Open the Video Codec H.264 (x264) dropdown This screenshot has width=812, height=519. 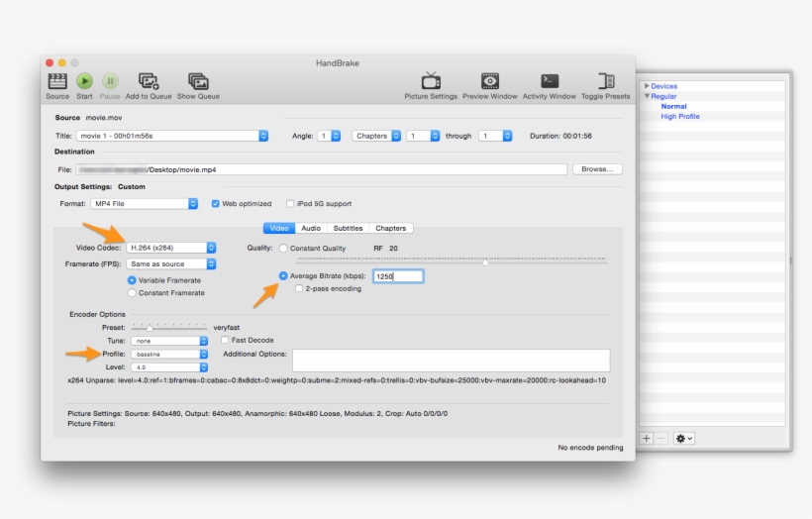(x=171, y=248)
